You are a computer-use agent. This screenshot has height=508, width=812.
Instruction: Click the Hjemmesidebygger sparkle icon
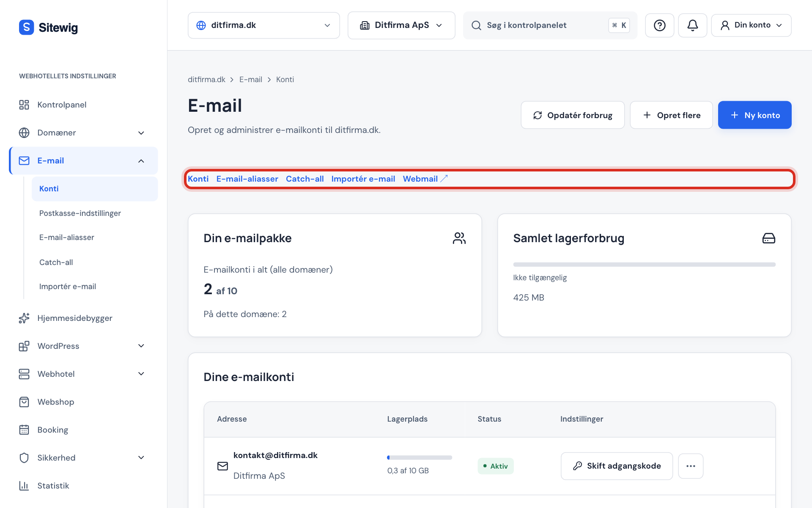click(x=24, y=318)
